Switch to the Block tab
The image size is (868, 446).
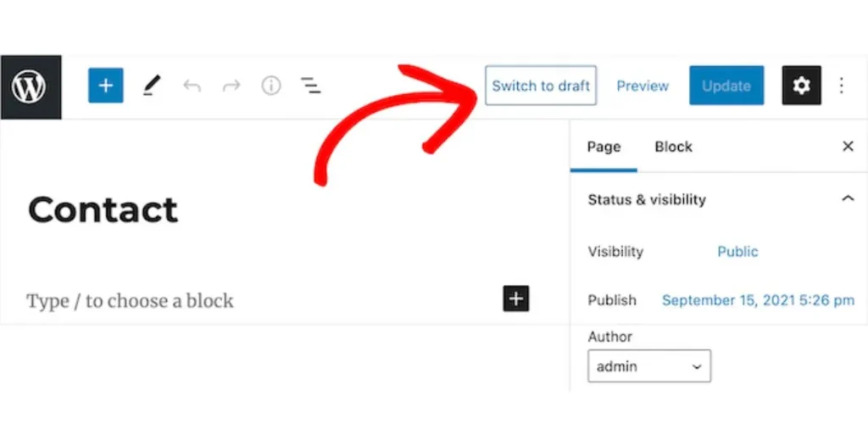[673, 147]
